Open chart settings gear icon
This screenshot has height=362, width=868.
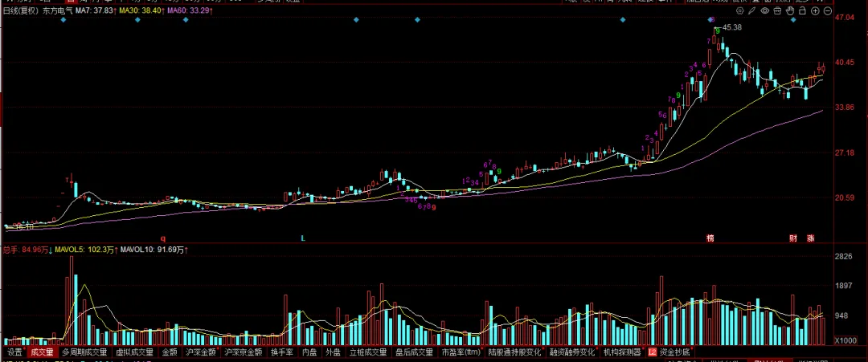[740, 10]
